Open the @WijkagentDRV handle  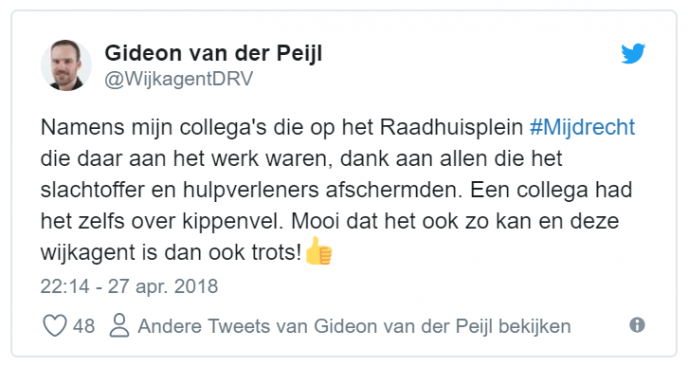(x=179, y=79)
